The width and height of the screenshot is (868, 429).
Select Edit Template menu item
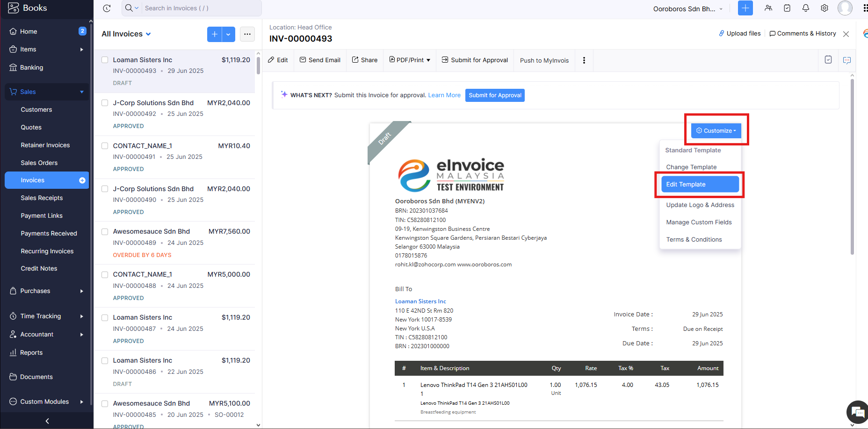pos(700,184)
